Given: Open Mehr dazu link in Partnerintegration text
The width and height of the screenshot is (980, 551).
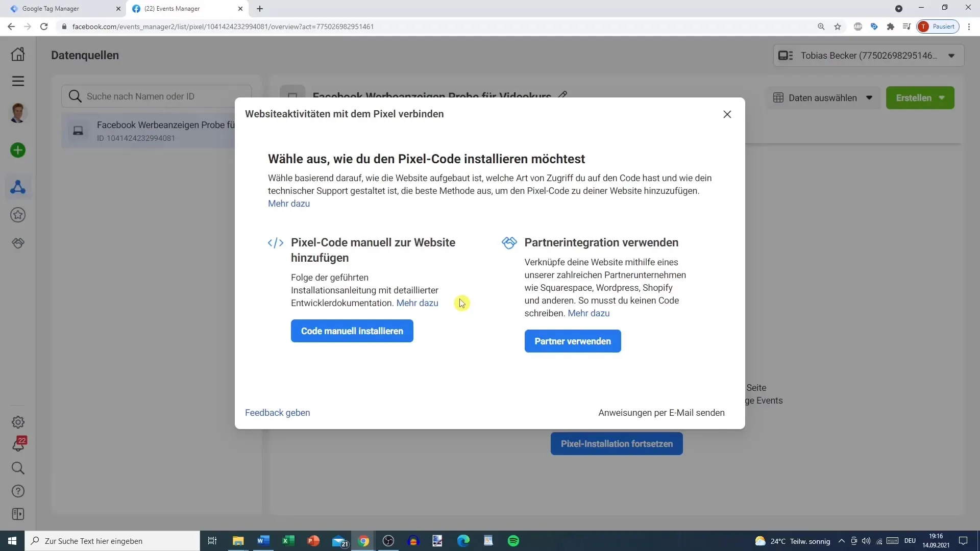Looking at the screenshot, I should pyautogui.click(x=589, y=313).
